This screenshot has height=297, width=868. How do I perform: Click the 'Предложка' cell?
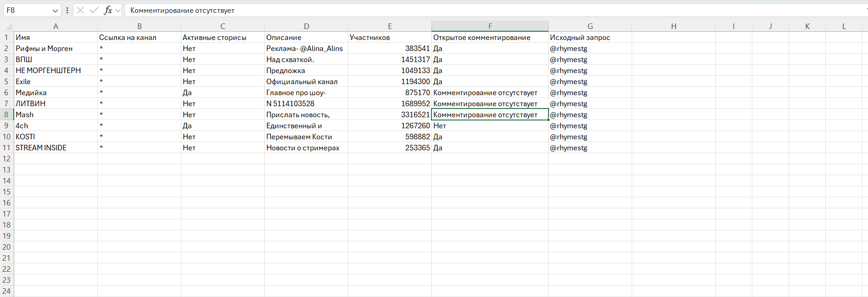(306, 70)
